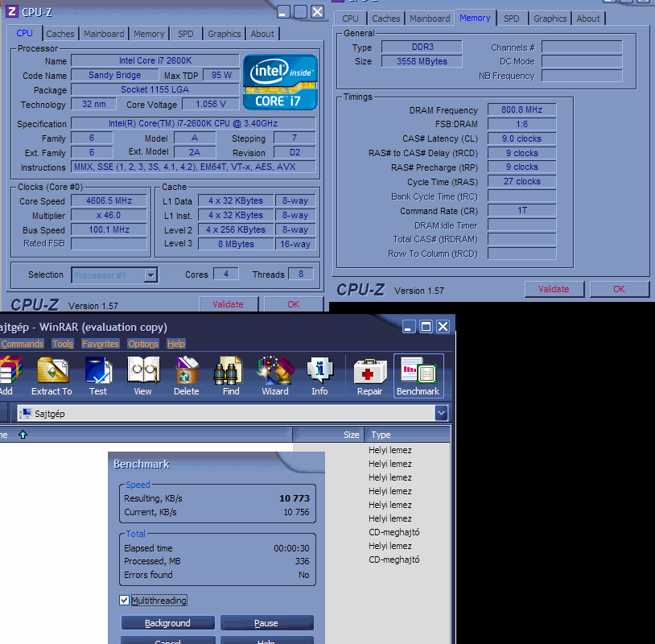Screen dimensions: 655x644
Task: Open Mainboard tab in right CPU-Z window
Action: (430, 19)
